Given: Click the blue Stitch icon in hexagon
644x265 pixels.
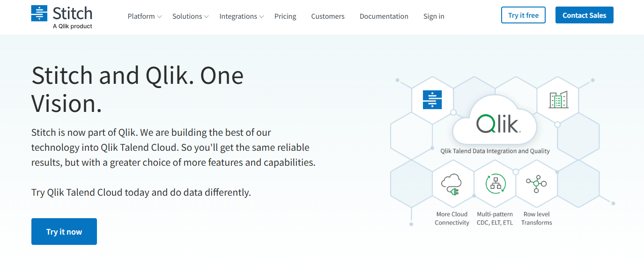Looking at the screenshot, I should tap(432, 100).
